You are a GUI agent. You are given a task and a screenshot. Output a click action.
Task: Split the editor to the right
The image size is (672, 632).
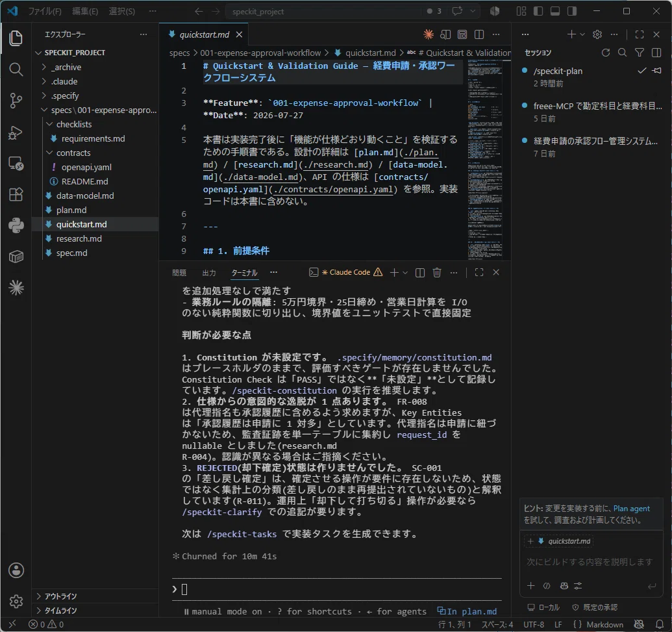(479, 34)
